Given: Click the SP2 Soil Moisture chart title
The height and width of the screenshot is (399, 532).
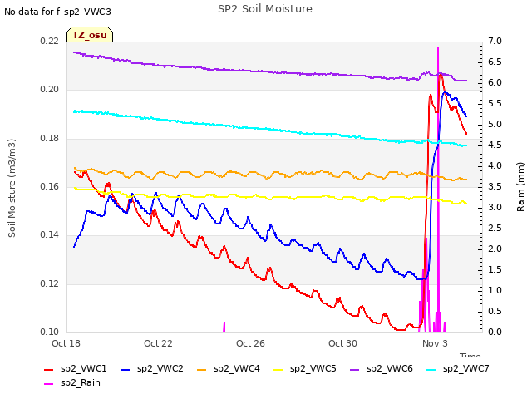Looking at the screenshot, I should coord(265,9).
